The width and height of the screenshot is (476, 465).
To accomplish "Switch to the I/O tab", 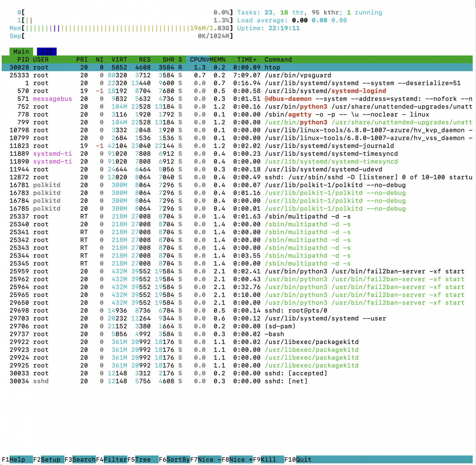I will pos(47,52).
